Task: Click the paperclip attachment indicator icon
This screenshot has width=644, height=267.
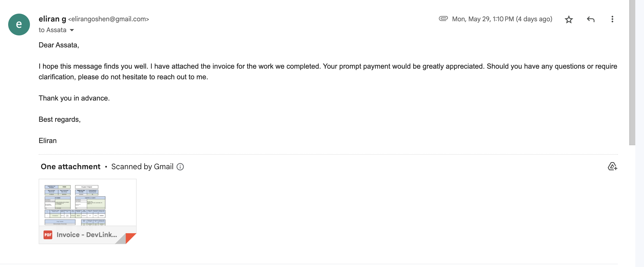Action: 443,19
